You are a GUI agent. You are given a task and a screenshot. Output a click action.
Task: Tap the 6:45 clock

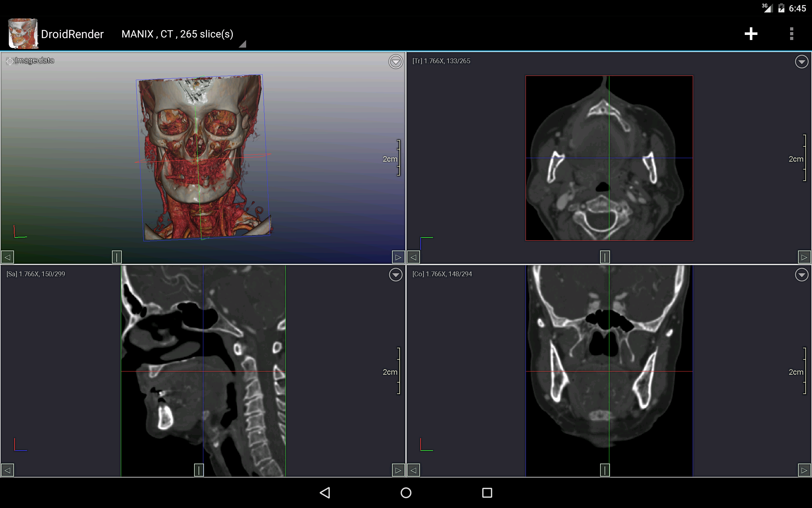[797, 8]
